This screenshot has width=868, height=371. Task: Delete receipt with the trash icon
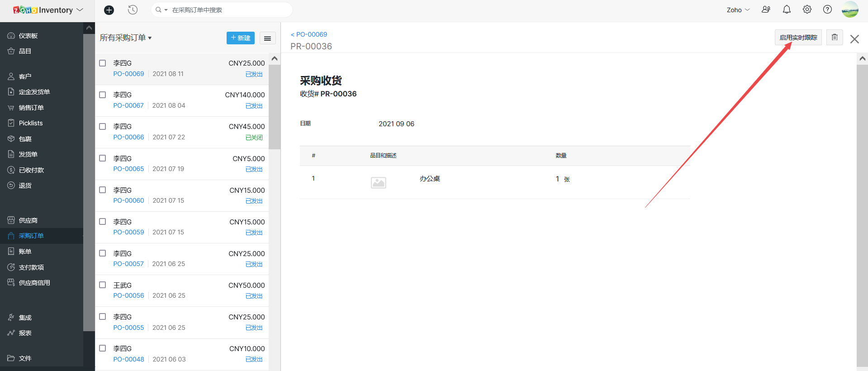click(x=835, y=38)
